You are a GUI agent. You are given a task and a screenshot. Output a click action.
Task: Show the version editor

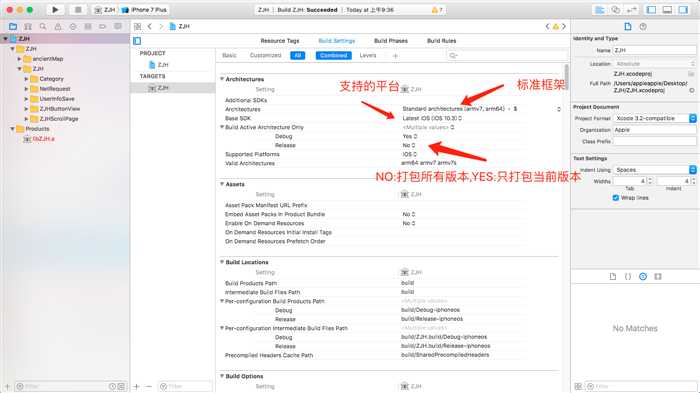pos(632,9)
